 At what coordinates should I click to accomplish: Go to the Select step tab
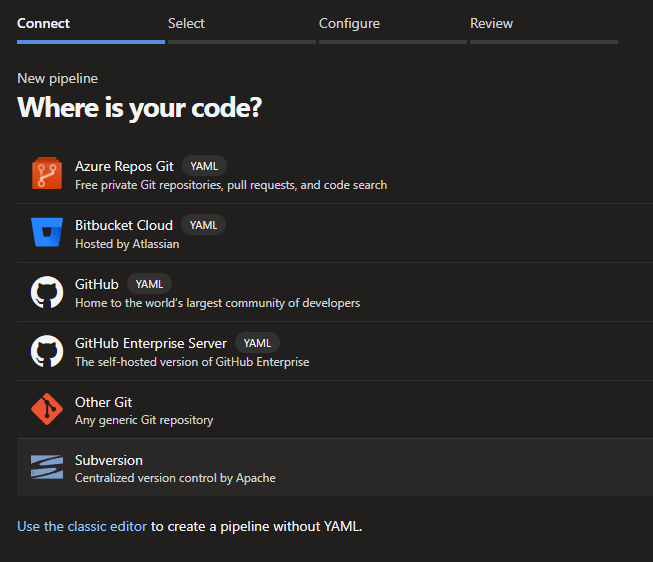(242, 28)
